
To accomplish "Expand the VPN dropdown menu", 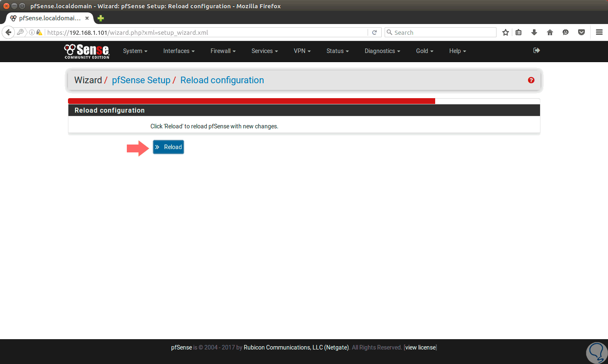I will (x=302, y=51).
